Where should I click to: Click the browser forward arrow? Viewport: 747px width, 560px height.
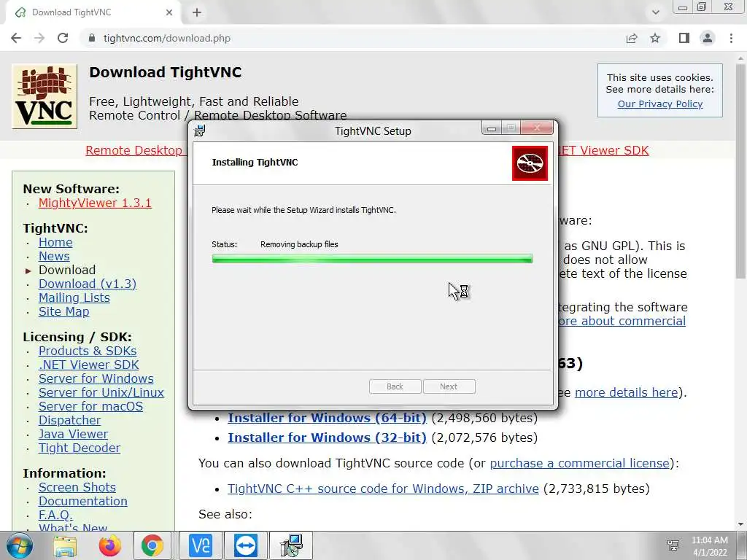click(39, 38)
